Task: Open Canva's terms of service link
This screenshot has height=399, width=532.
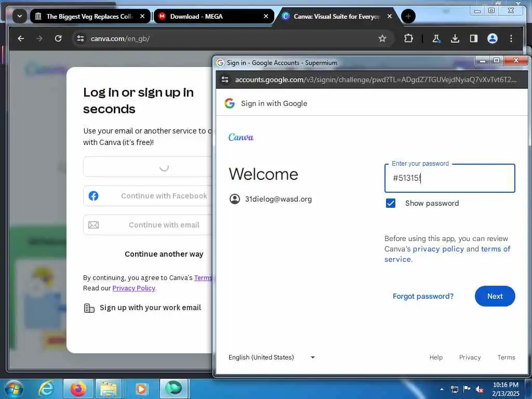Action: coord(447,254)
